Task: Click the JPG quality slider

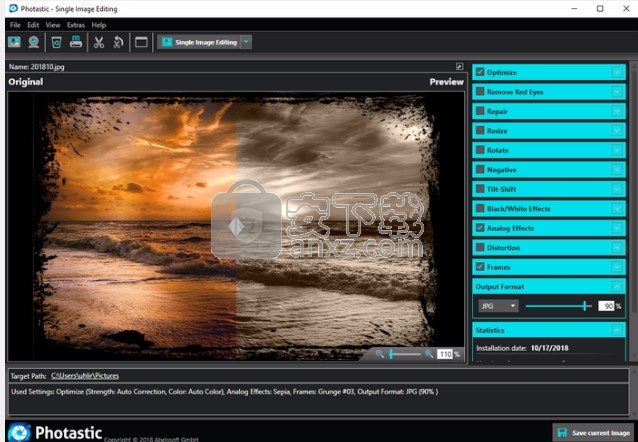Action: coord(558,306)
